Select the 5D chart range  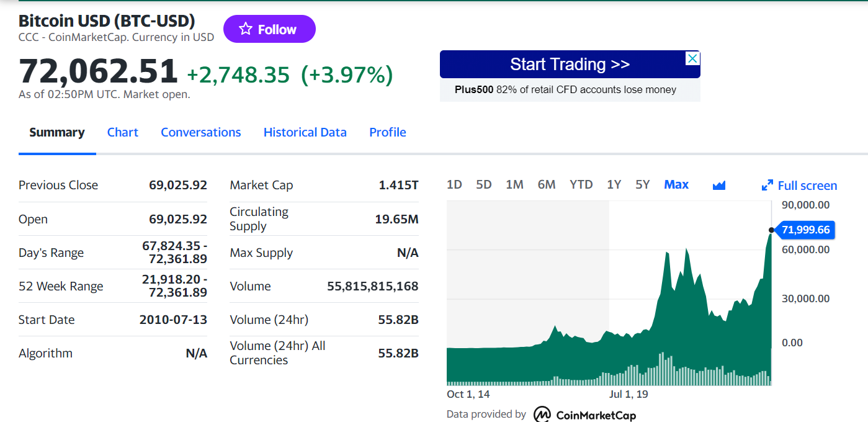[x=484, y=184]
